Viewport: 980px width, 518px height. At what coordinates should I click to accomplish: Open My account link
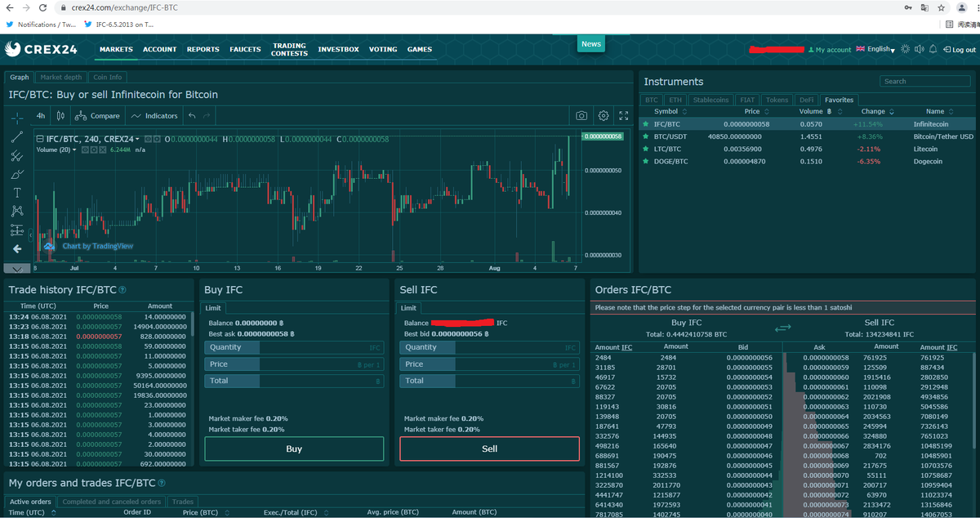pos(829,50)
